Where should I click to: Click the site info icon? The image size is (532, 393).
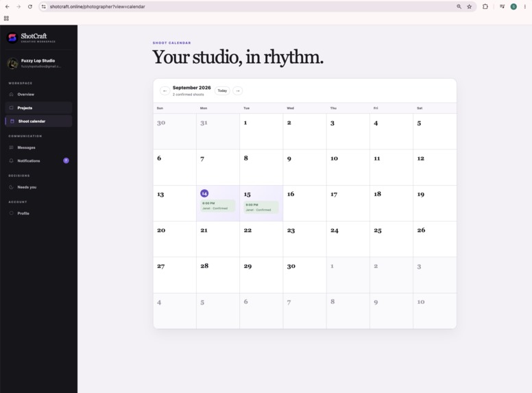44,6
